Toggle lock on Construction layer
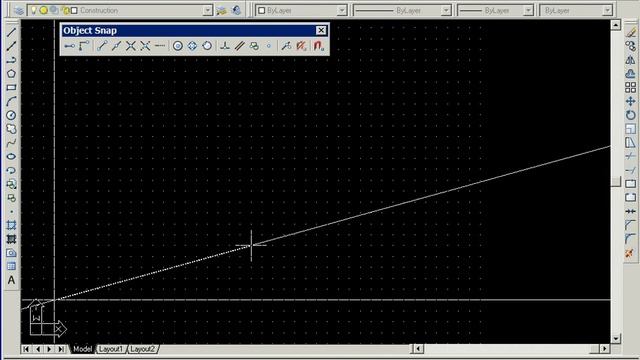The image size is (640, 360). (65, 11)
